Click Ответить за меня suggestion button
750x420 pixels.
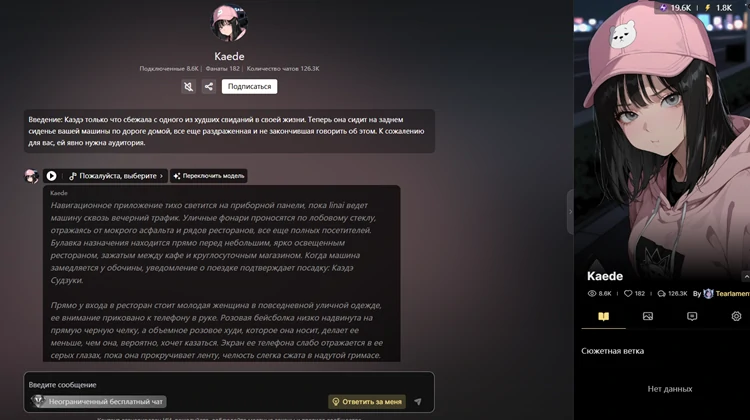tap(367, 402)
